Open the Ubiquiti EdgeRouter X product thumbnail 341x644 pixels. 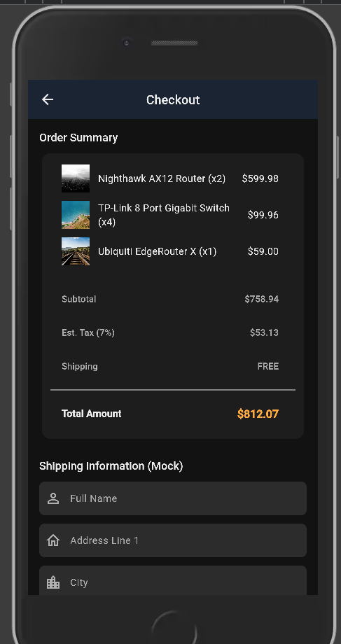76,251
